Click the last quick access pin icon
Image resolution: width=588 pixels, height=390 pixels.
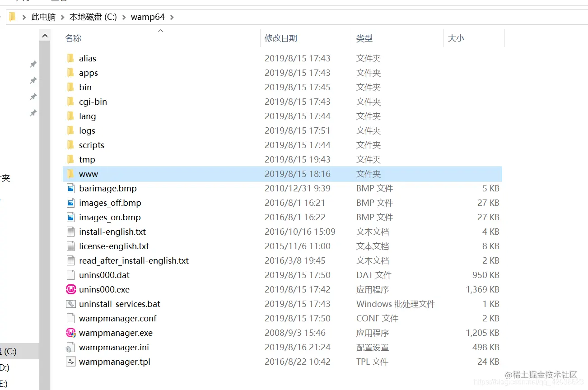33,113
